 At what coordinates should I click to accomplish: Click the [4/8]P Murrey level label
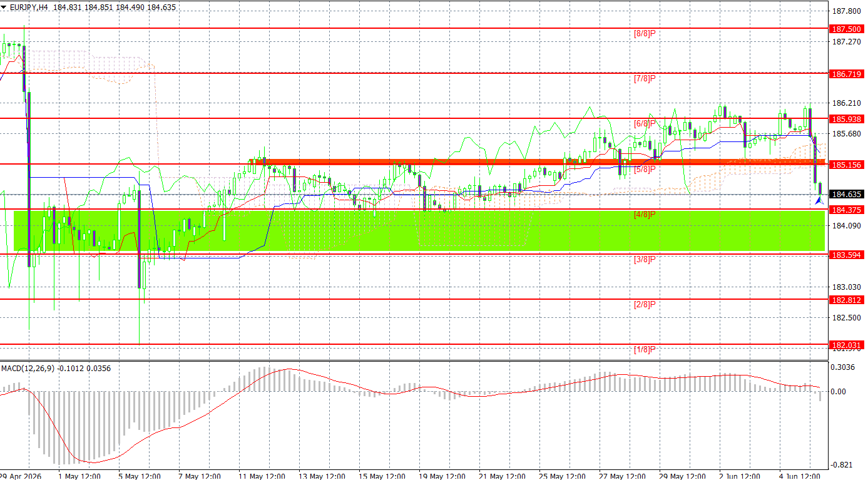[x=645, y=214]
